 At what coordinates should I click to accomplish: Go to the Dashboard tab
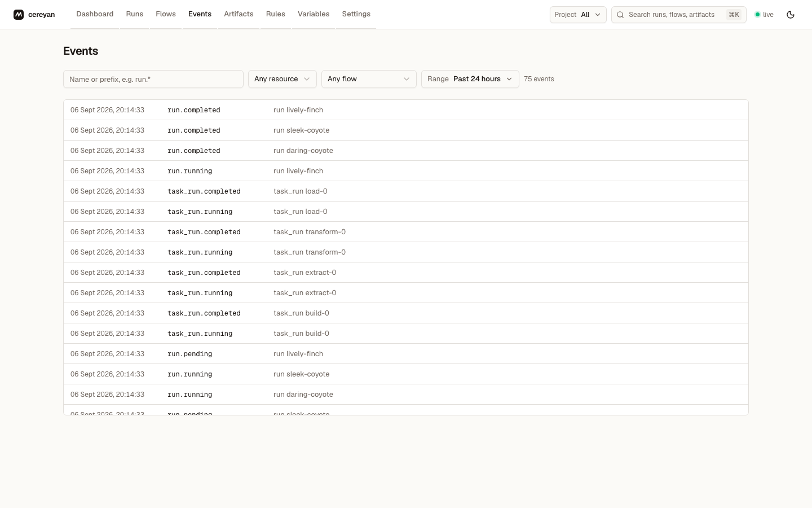95,14
